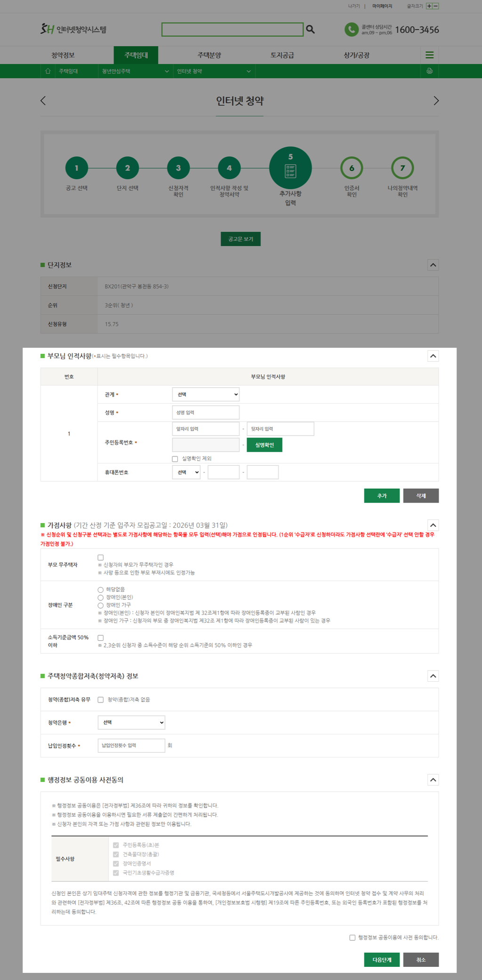Open the 청약은행 select dropdown
Image resolution: width=482 pixels, height=980 pixels.
(x=131, y=723)
